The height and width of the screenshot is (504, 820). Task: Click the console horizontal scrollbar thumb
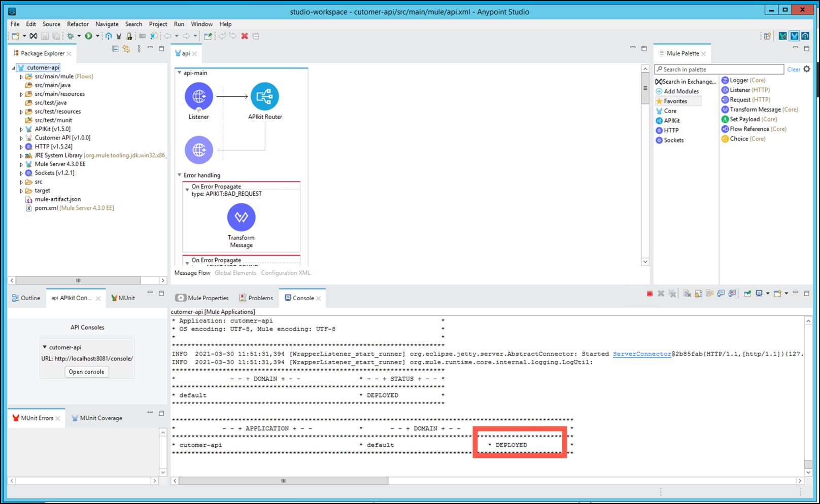tap(284, 481)
